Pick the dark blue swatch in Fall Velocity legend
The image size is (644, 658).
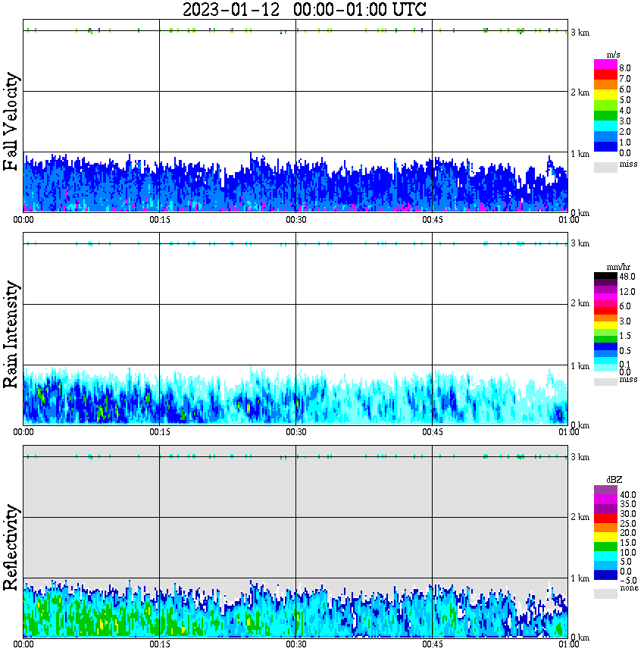(x=605, y=146)
